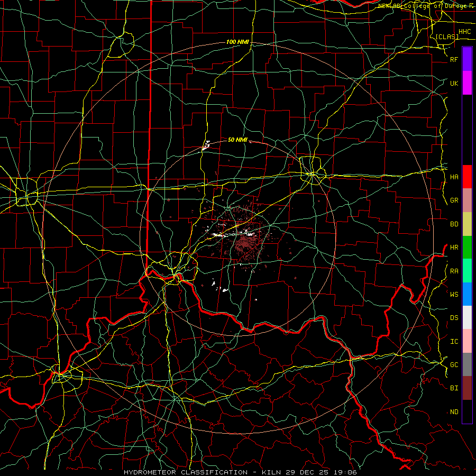Click the 100 NMI range ring label
476x476 pixels.
237,42
